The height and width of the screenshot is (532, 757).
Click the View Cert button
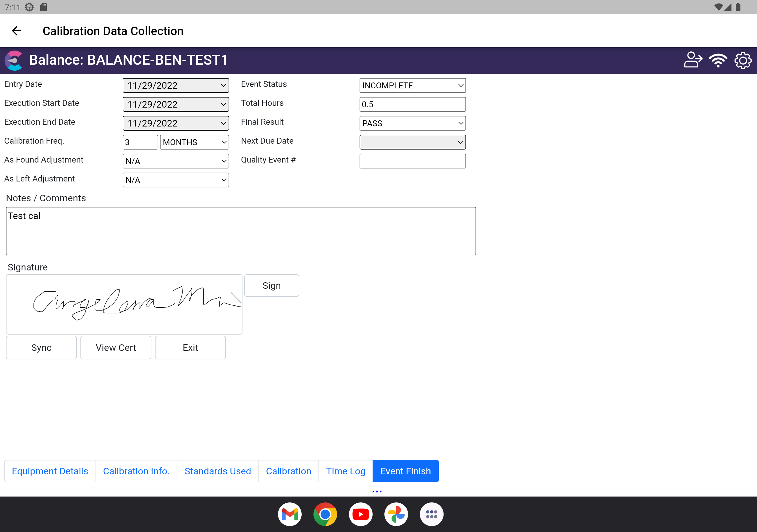[x=116, y=347]
